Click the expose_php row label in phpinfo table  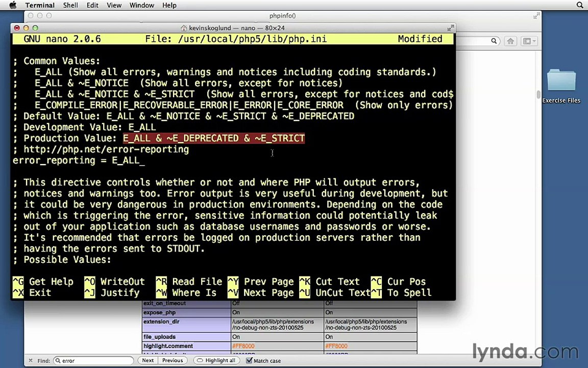159,312
